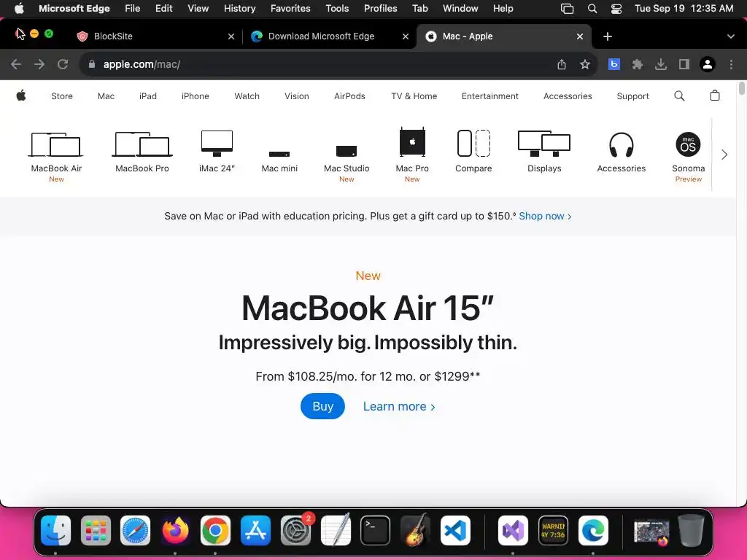Go forward to the next page
The width and height of the screenshot is (747, 560).
point(39,64)
